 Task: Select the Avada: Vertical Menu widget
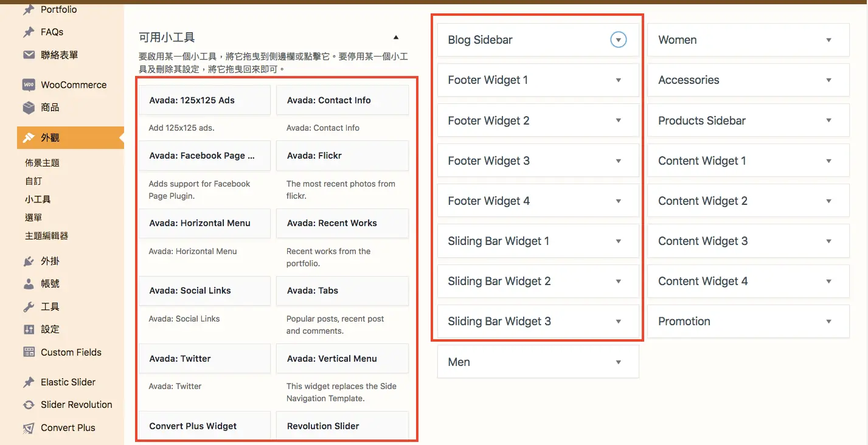point(342,359)
